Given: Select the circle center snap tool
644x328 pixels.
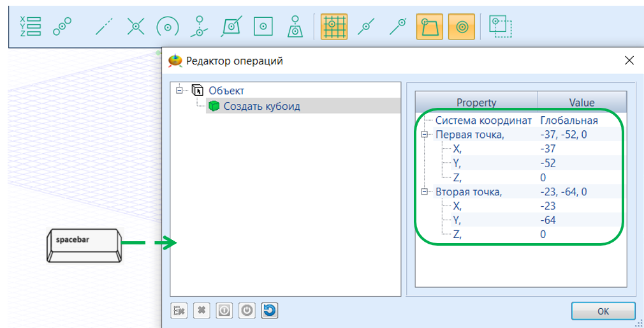Looking at the screenshot, I should [167, 26].
